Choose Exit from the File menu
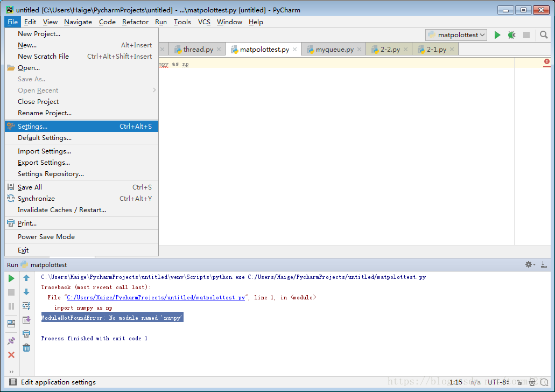 coord(81,250)
